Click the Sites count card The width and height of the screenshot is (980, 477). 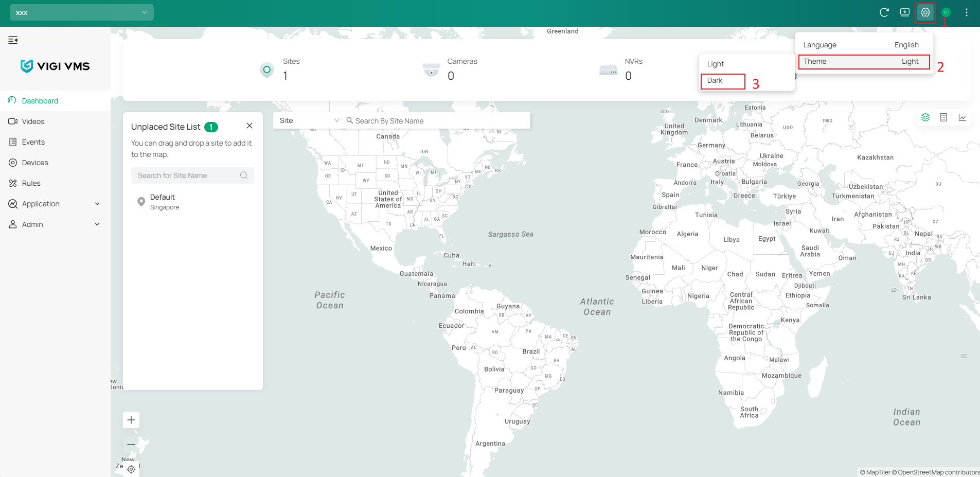[280, 69]
